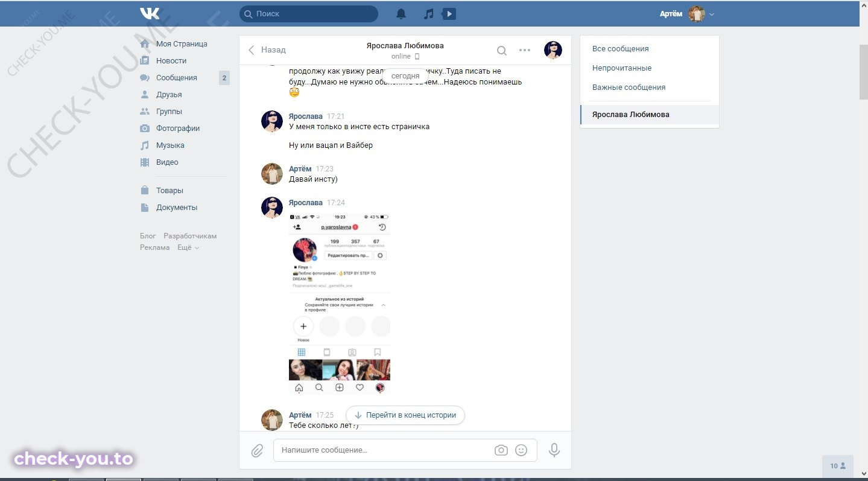Click the Назад back button
Viewport: 868px width, 481px height.
click(x=267, y=50)
